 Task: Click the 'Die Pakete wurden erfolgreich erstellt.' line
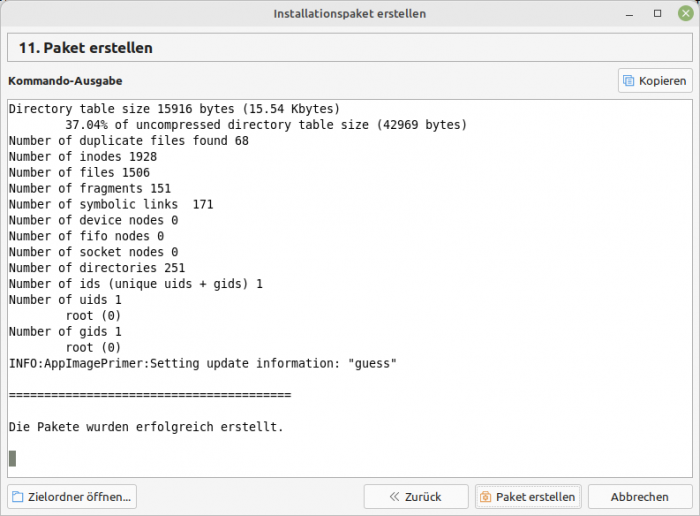pos(146,427)
